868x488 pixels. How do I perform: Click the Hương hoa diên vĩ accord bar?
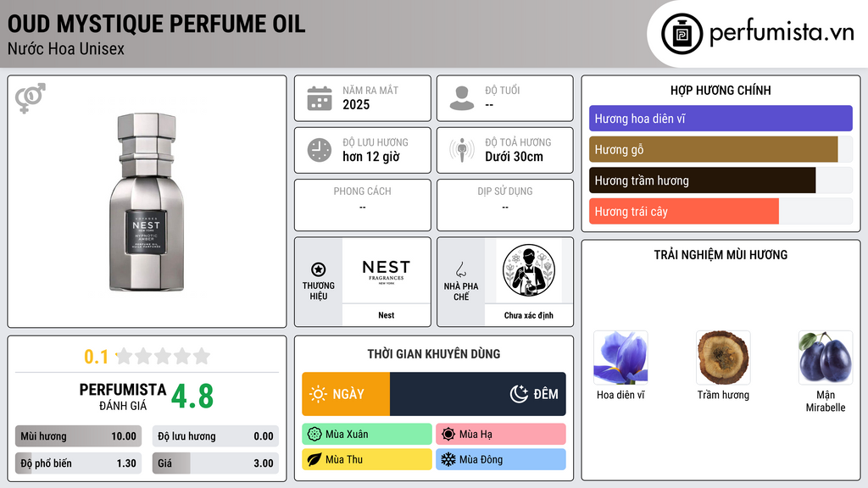(x=721, y=119)
